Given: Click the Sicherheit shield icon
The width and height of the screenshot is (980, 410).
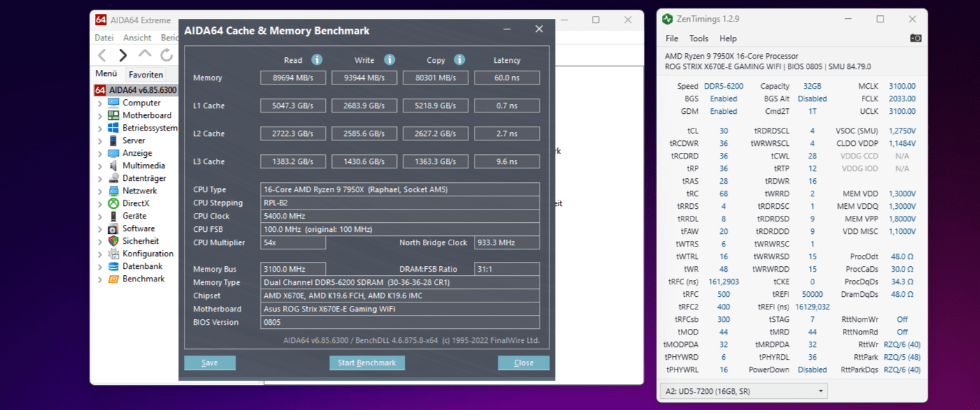Looking at the screenshot, I should point(113,241).
